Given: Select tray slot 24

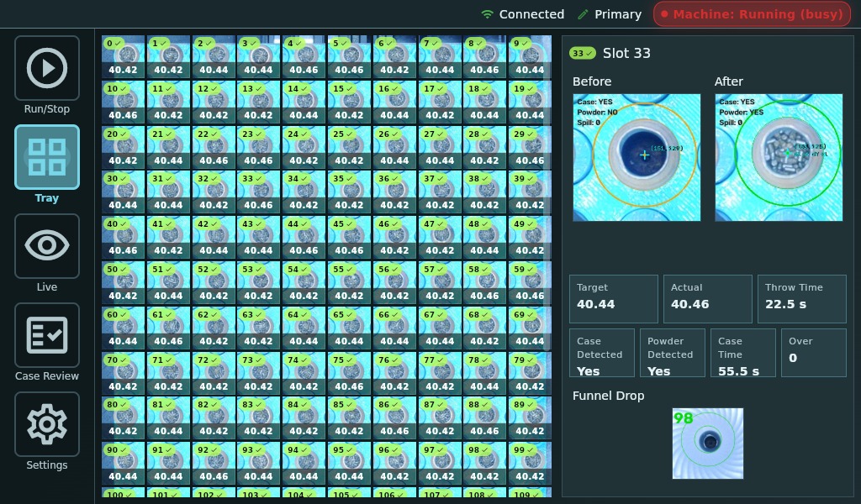Looking at the screenshot, I should [304, 148].
